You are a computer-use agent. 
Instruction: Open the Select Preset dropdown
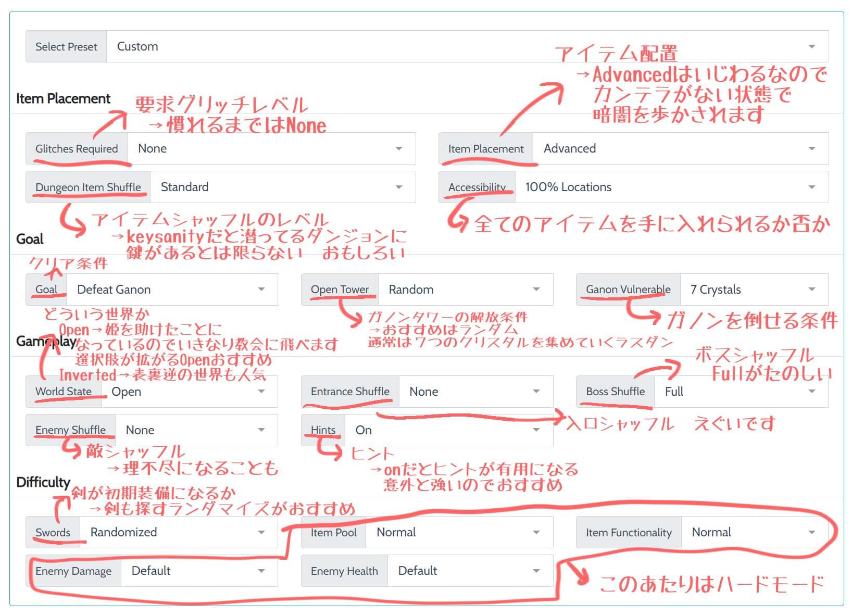click(467, 46)
